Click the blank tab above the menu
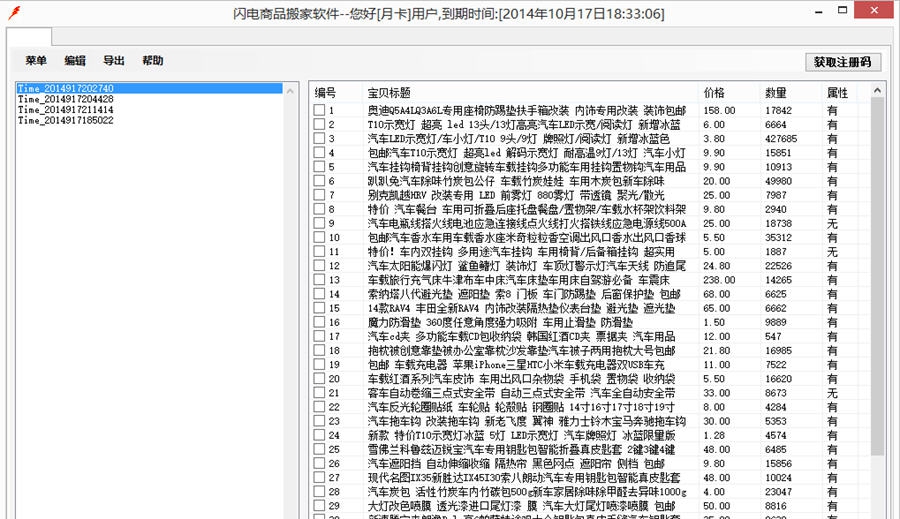The image size is (900, 519). tap(29, 36)
